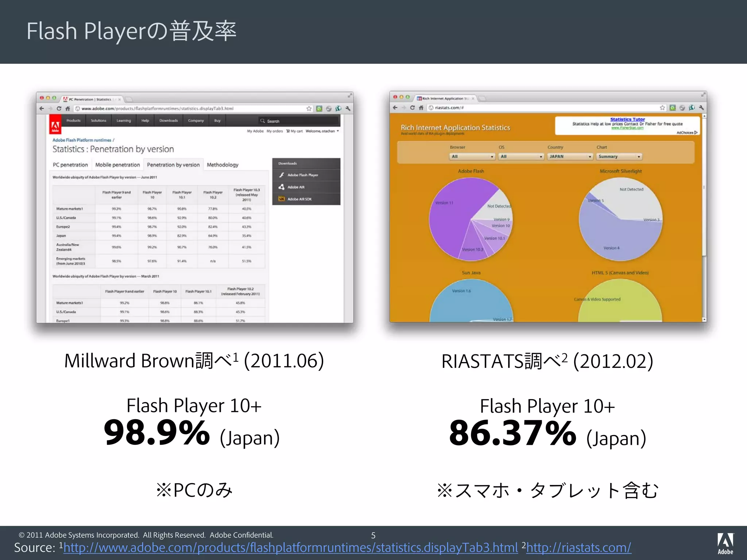
Task: Click the green extension icon in the adobe.com browser toolbar
Action: pos(319,109)
